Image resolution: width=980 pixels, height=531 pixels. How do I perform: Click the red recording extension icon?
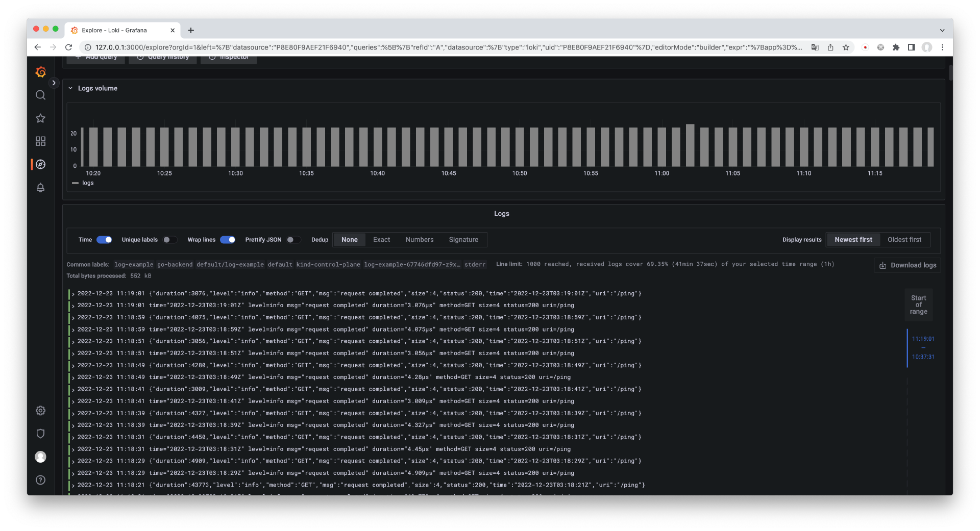pos(865,47)
